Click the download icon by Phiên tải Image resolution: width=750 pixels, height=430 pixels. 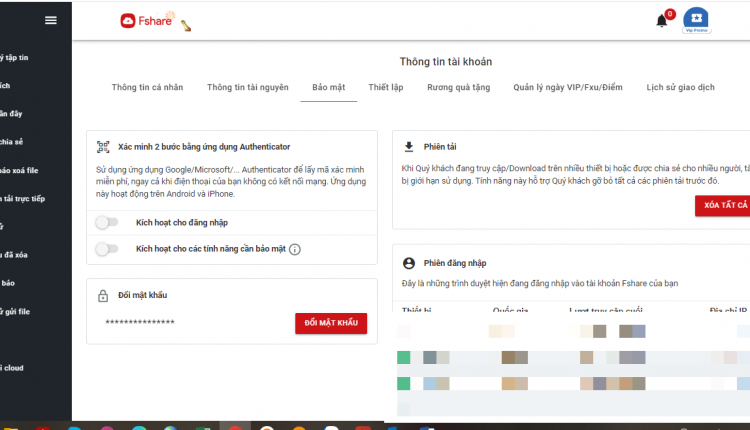[409, 147]
